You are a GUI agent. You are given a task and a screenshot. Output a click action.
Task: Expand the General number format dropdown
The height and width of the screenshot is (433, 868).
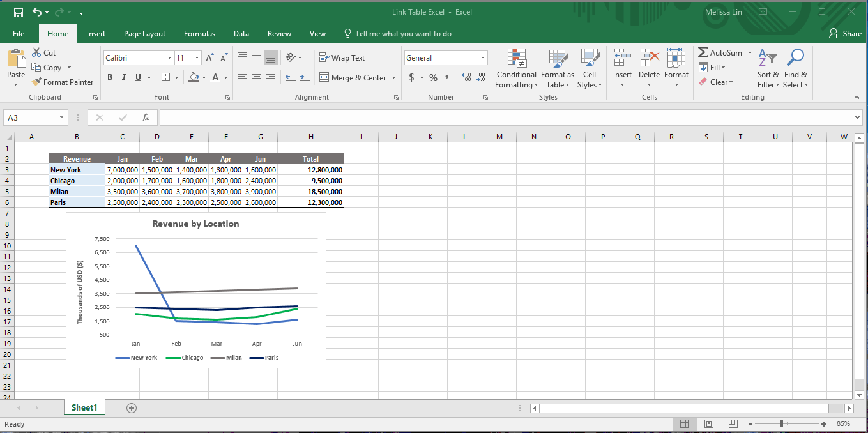click(x=483, y=58)
